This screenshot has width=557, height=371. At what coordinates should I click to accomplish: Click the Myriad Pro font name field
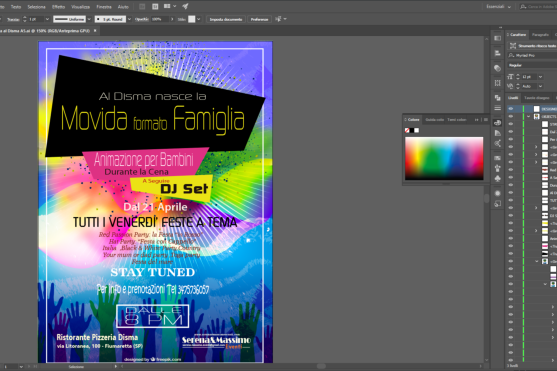(533, 55)
